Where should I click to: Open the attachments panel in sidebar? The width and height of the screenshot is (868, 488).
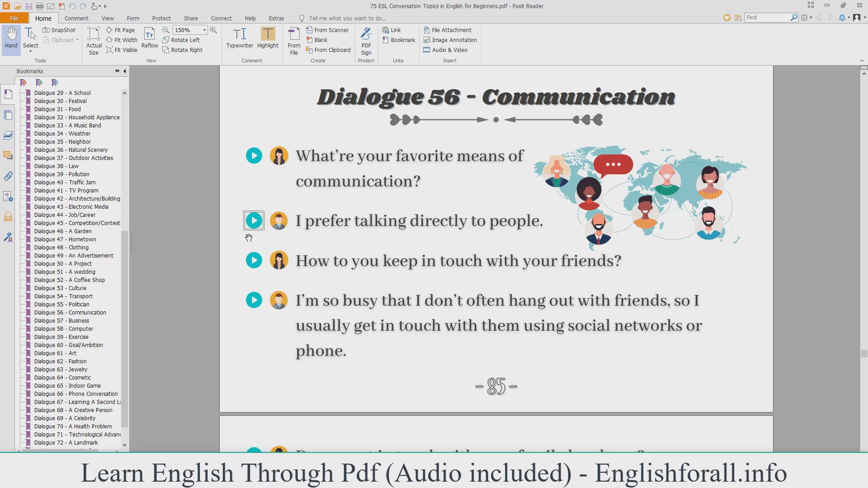[8, 176]
